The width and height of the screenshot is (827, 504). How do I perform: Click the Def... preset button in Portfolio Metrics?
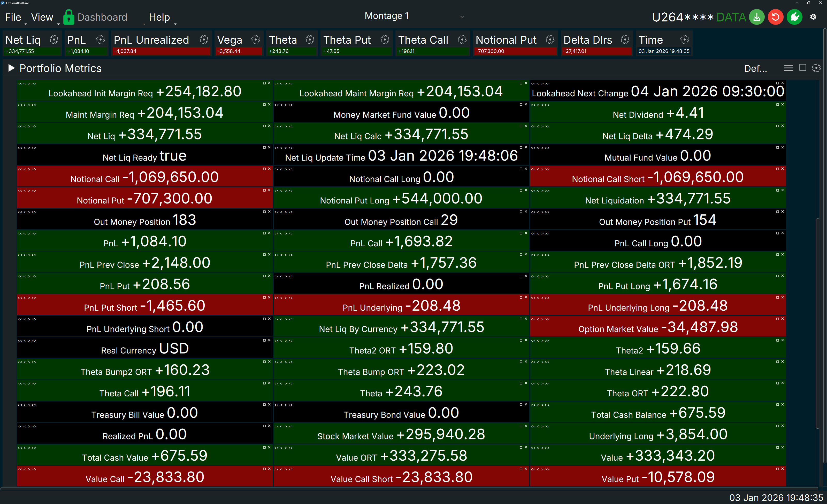point(755,68)
